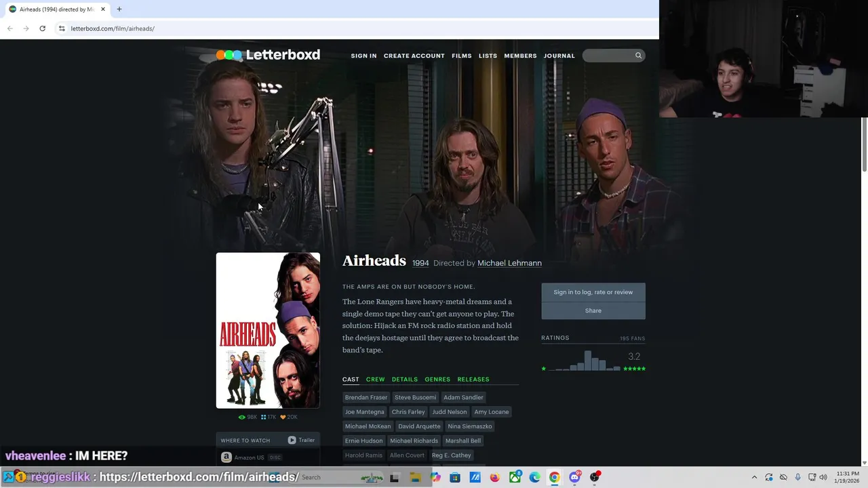868x488 pixels.
Task: Click the Airheads poster thumbnail
Action: click(268, 331)
